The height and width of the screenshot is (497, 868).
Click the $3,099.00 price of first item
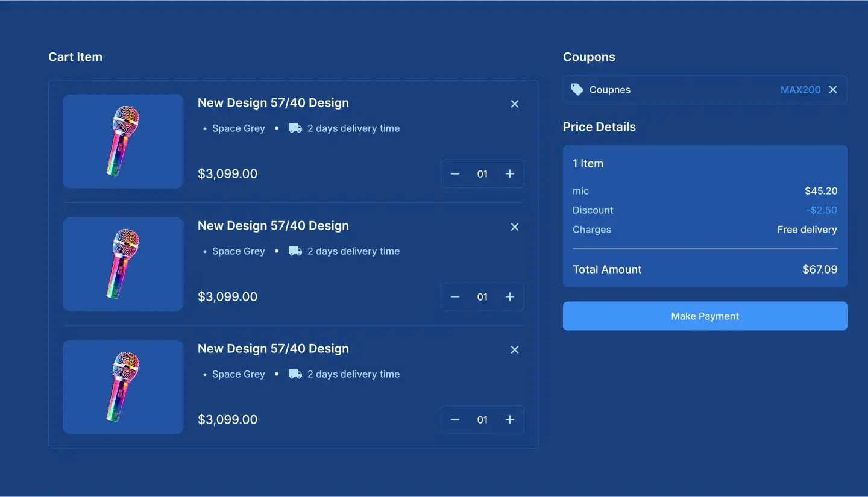pos(227,174)
